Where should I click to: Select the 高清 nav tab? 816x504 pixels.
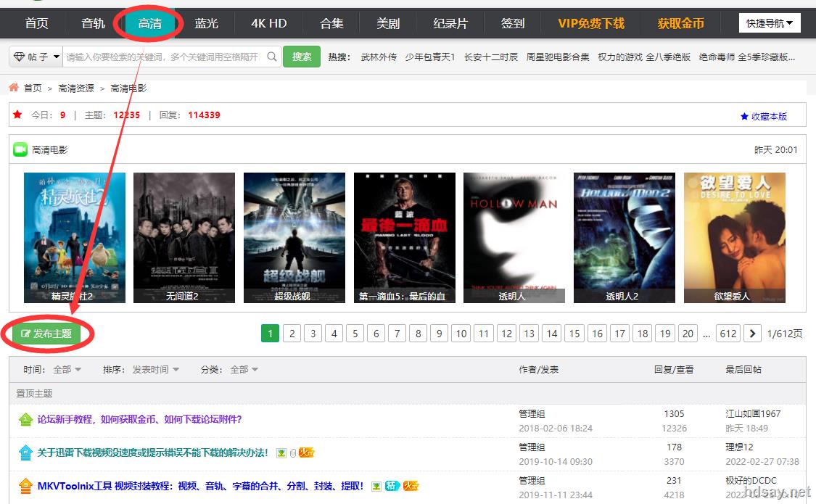150,23
